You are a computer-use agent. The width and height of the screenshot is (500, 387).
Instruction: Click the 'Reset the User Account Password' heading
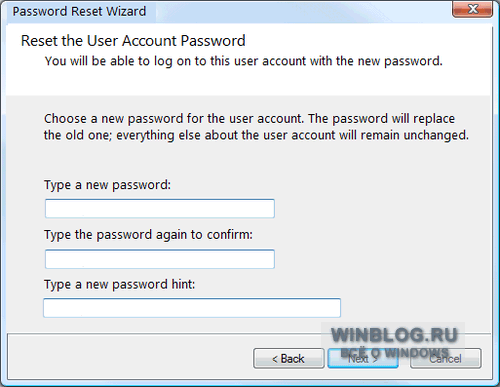(x=133, y=41)
